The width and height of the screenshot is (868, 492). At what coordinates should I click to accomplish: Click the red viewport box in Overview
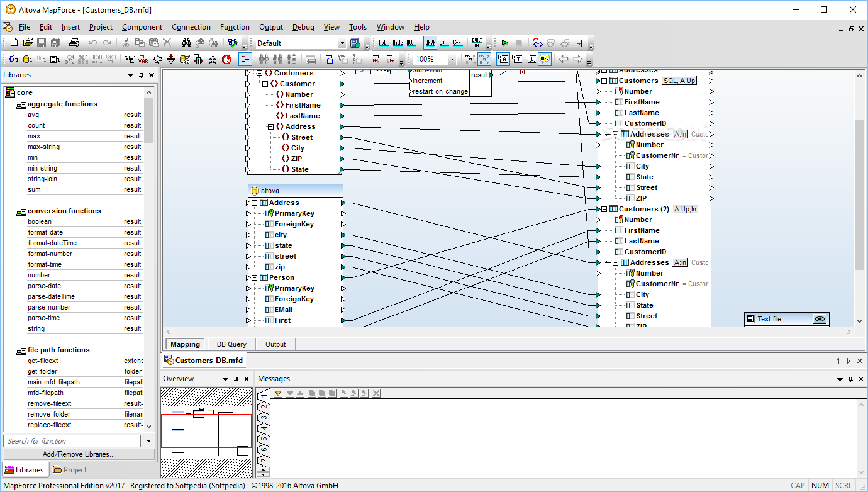206,430
